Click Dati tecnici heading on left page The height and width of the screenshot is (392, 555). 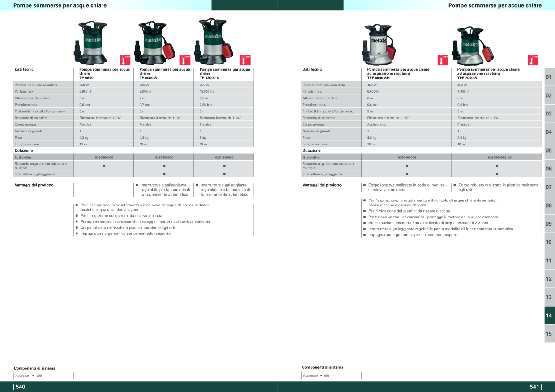click(x=25, y=69)
